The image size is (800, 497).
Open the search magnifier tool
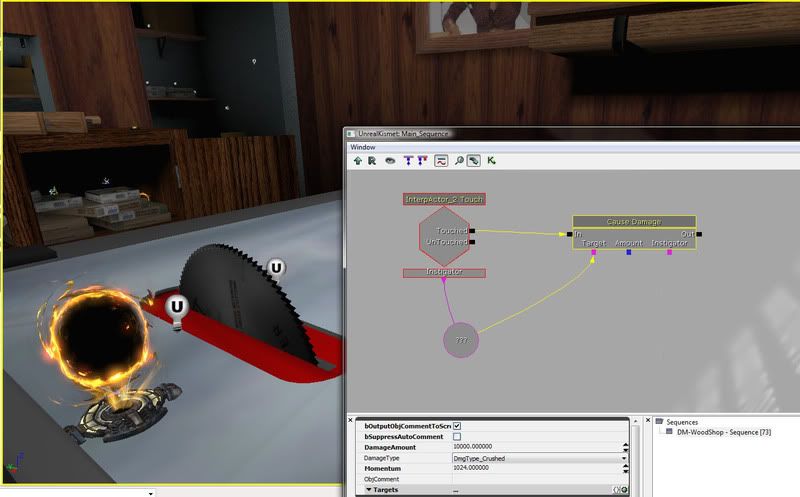(459, 161)
